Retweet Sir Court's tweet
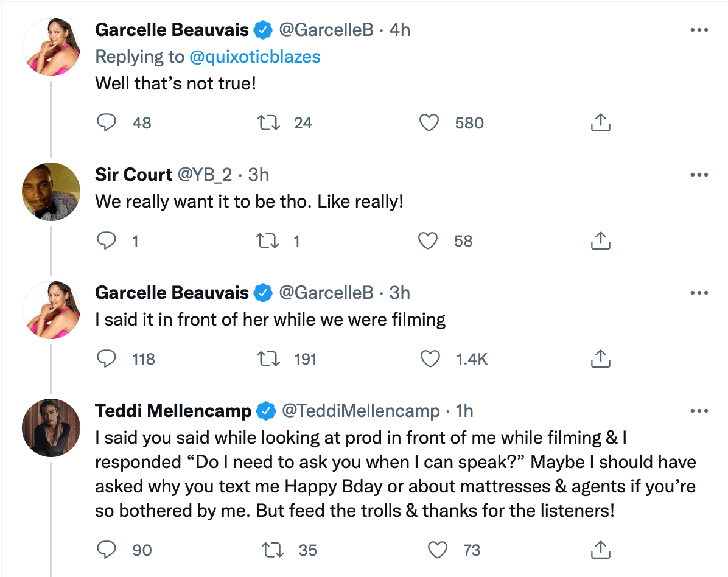728x577 pixels. [267, 240]
